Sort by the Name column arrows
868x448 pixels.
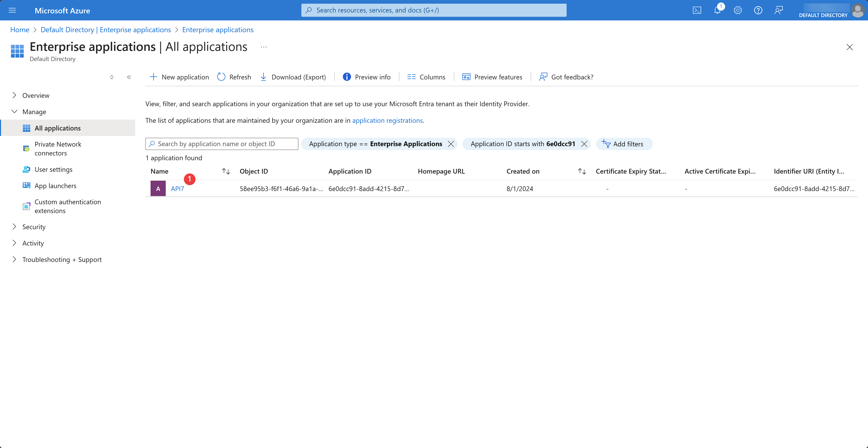coord(226,171)
